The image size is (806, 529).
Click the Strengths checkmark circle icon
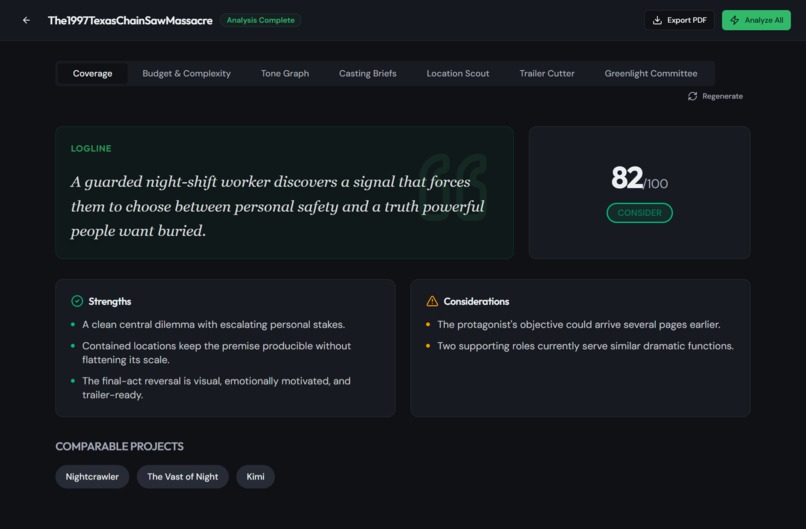click(x=77, y=301)
